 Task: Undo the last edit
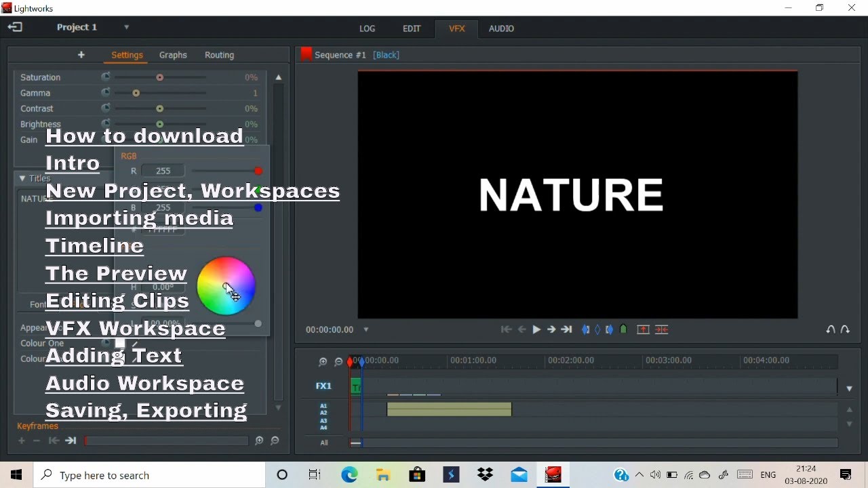831,330
